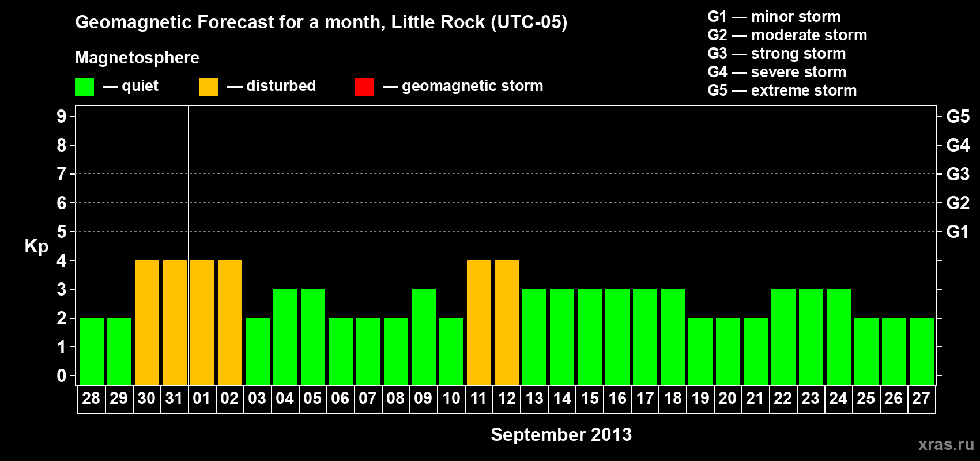Click the date label 31

(174, 399)
